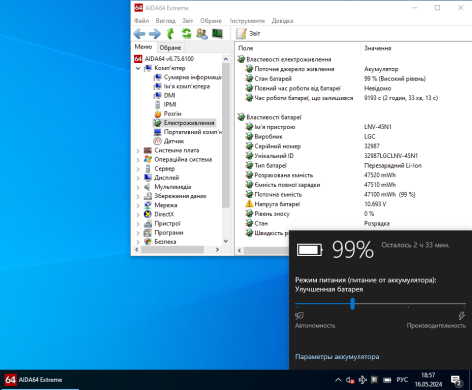Expand the Сервер tree node
This screenshot has width=472, height=390.
tap(138, 169)
